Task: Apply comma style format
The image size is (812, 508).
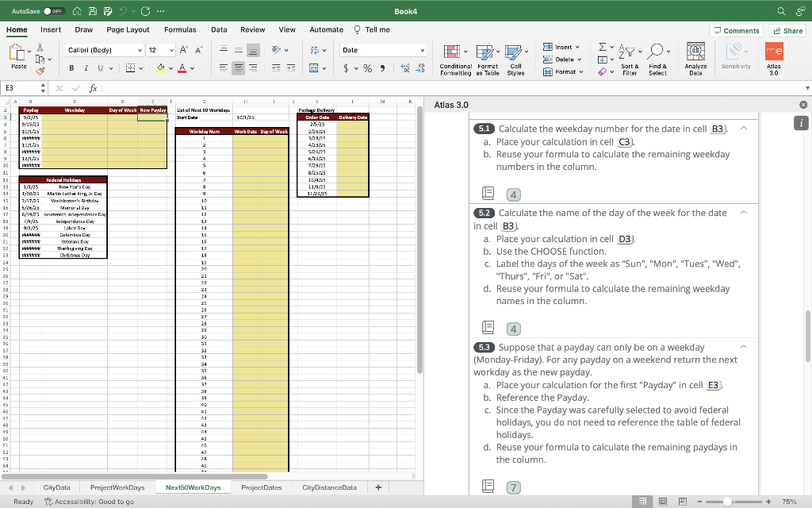Action: [382, 68]
